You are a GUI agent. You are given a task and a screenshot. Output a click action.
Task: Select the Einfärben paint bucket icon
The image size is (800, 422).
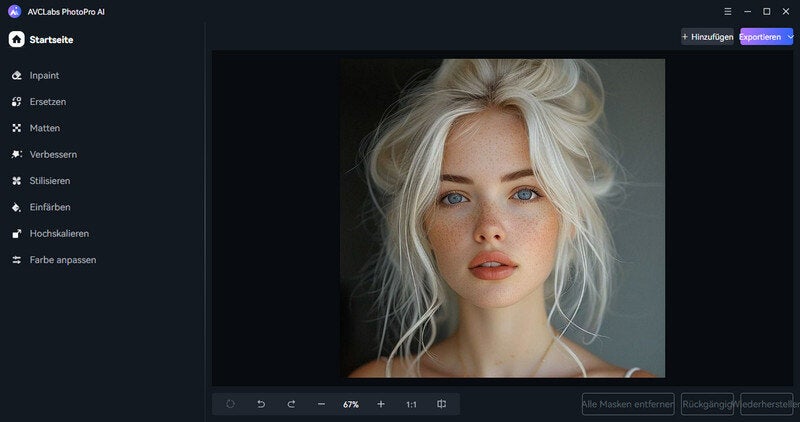pos(17,207)
